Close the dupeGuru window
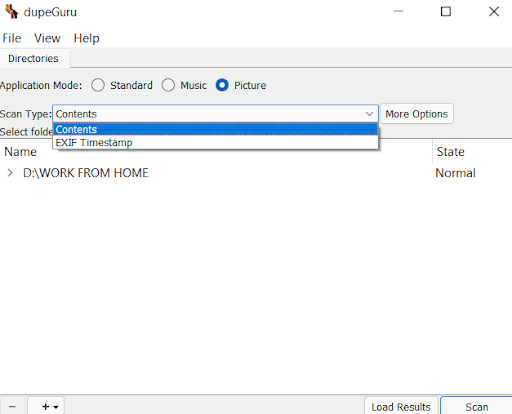This screenshot has height=414, width=512. [x=494, y=11]
